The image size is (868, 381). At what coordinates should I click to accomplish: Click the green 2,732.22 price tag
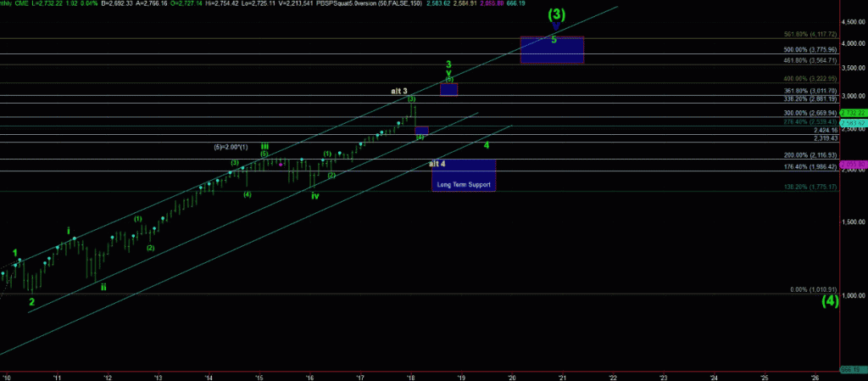click(853, 113)
